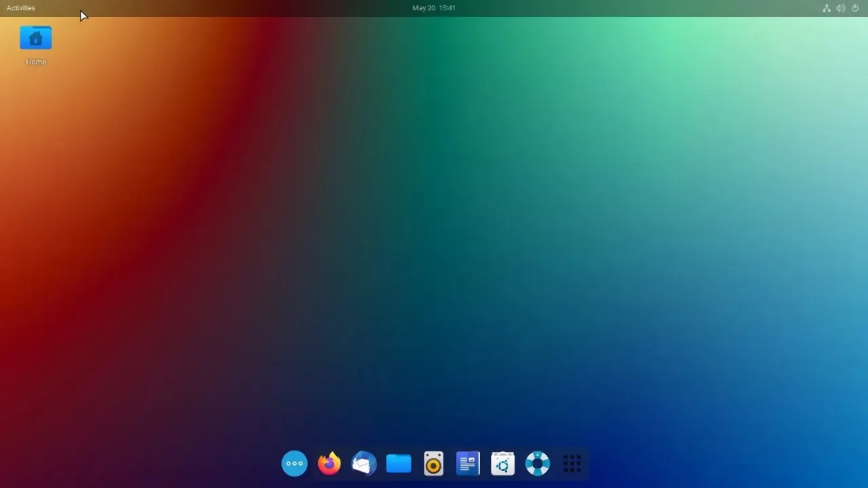Image resolution: width=868 pixels, height=488 pixels.
Task: Click the clock to open the calendar
Action: (x=434, y=7)
